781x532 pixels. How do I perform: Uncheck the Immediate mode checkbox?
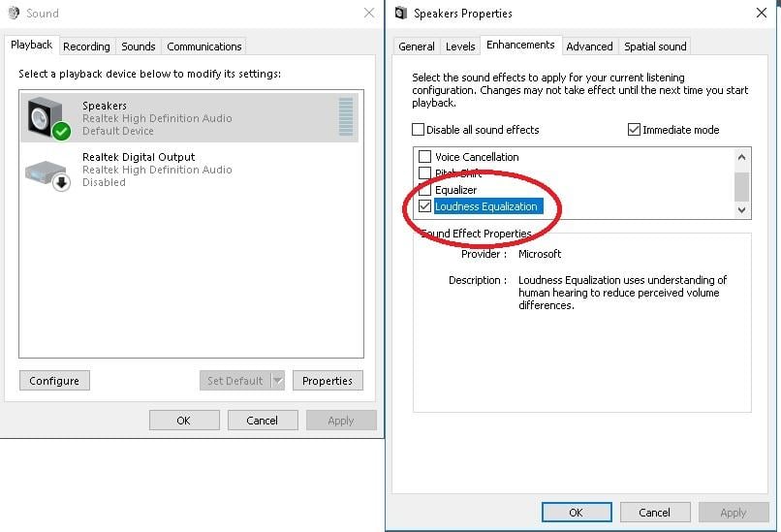tap(635, 130)
